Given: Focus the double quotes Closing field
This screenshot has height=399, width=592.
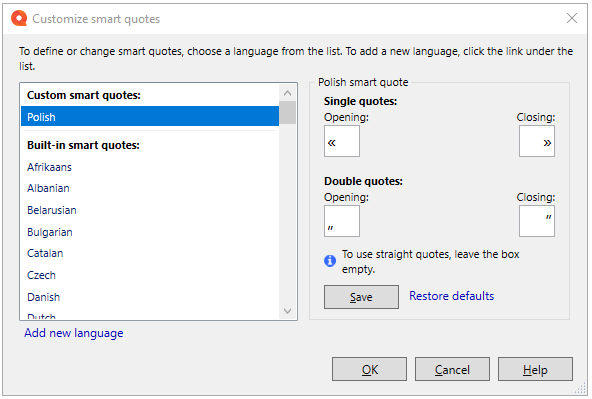Looking at the screenshot, I should click(536, 221).
